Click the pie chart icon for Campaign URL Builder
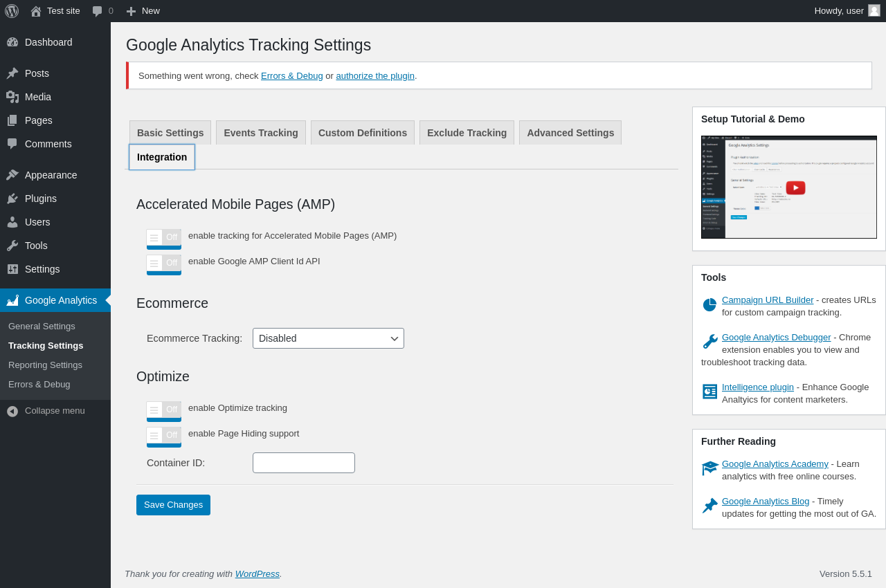This screenshot has height=588, width=886. [x=709, y=305]
